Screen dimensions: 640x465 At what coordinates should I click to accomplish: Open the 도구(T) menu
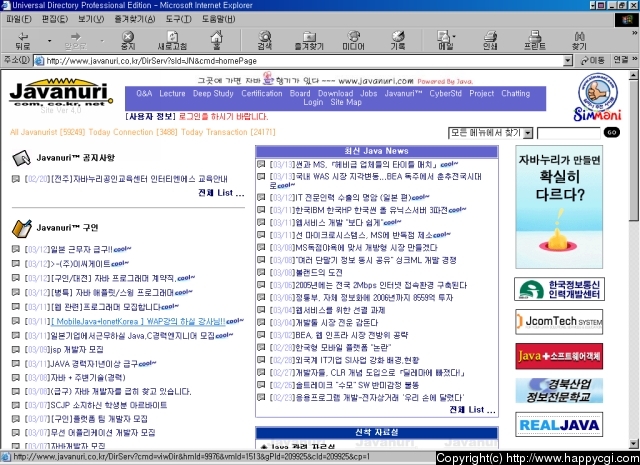(x=178, y=19)
